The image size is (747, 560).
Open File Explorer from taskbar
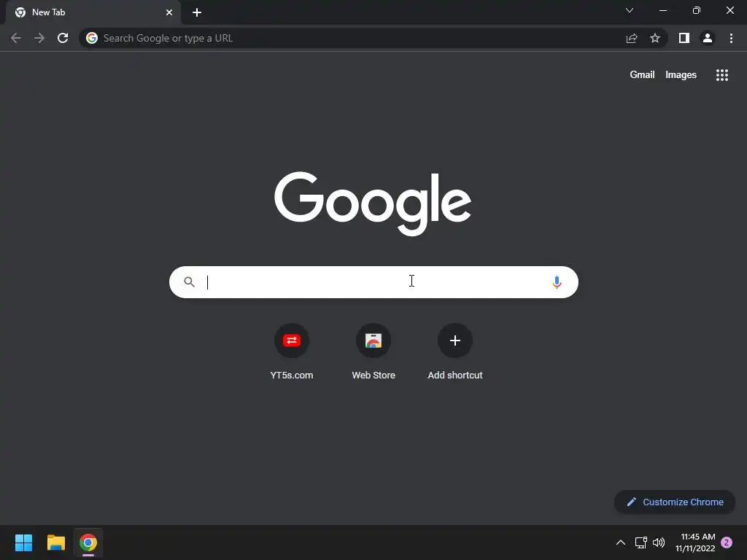pos(55,542)
